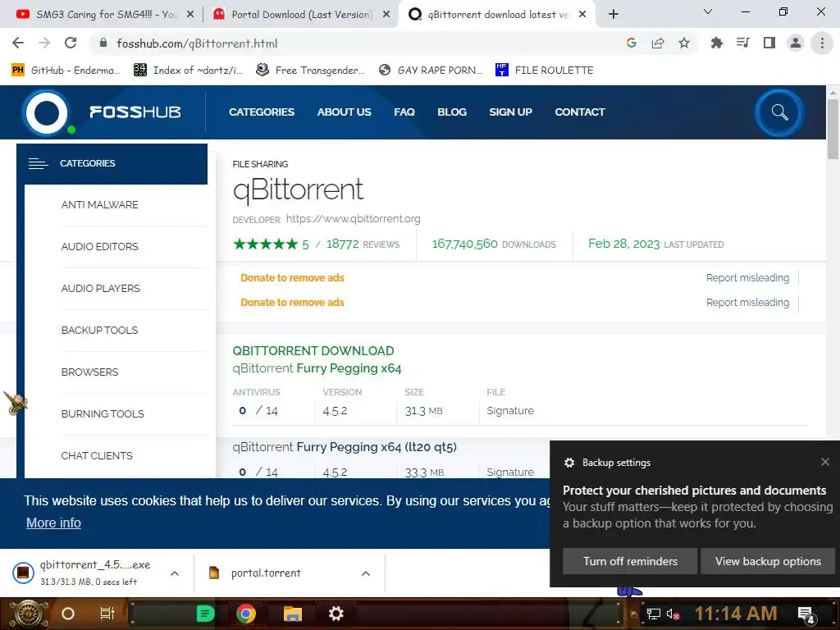The width and height of the screenshot is (840, 630).
Task: Click the first Report misleading link
Action: tap(747, 277)
